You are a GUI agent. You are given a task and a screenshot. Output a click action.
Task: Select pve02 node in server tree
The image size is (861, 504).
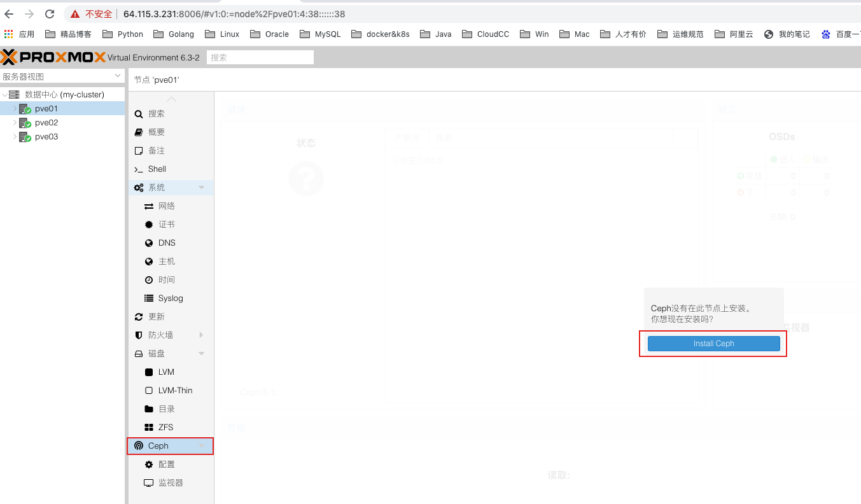pos(62,123)
